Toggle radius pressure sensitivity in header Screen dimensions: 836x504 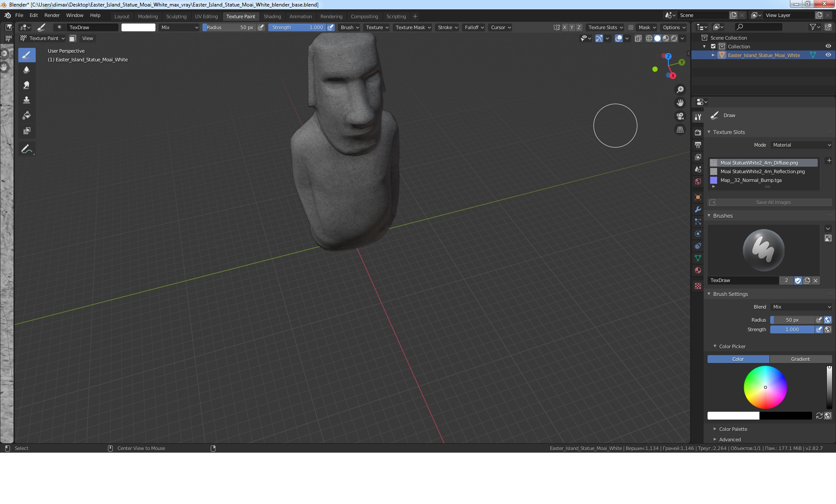tap(261, 27)
